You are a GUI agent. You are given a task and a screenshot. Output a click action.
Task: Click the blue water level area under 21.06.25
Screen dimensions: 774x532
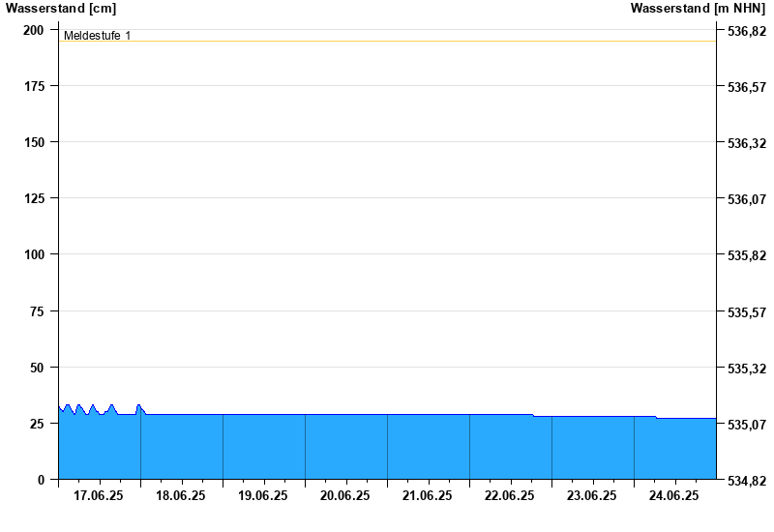pos(428,448)
